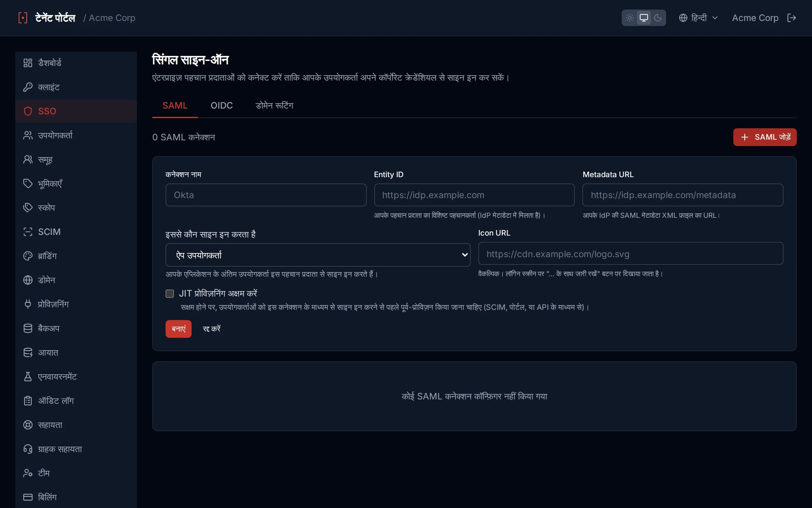This screenshot has width=812, height=508.
Task: Click the SCIM sidebar label
Action: [x=49, y=232]
